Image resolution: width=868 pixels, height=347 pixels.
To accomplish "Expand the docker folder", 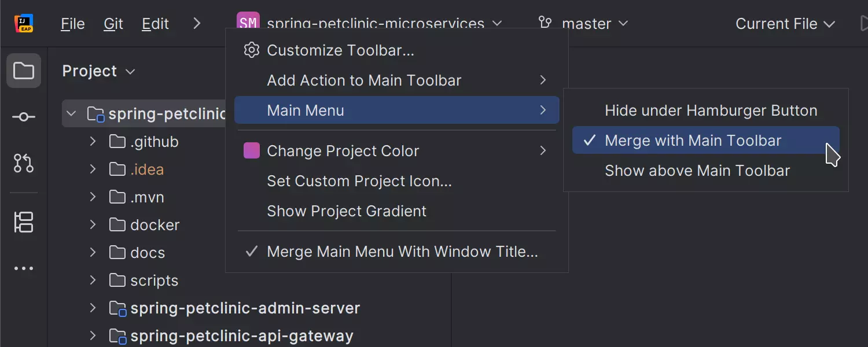I will point(92,224).
